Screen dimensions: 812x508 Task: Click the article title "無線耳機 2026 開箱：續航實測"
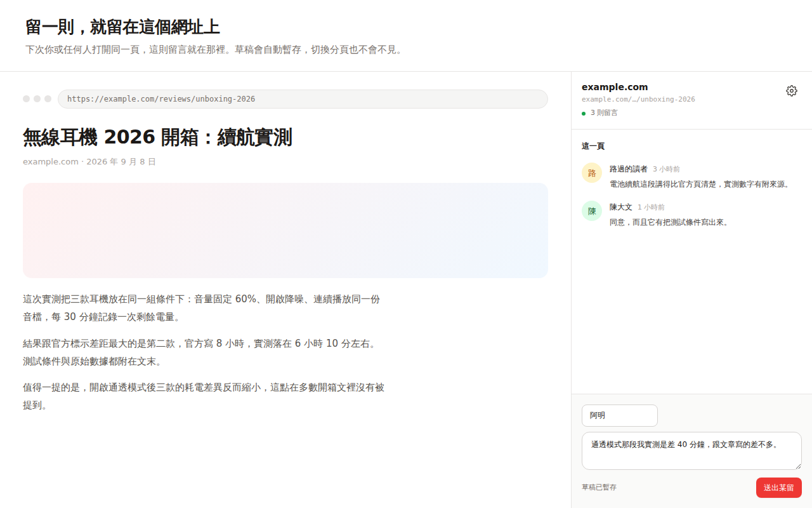157,137
